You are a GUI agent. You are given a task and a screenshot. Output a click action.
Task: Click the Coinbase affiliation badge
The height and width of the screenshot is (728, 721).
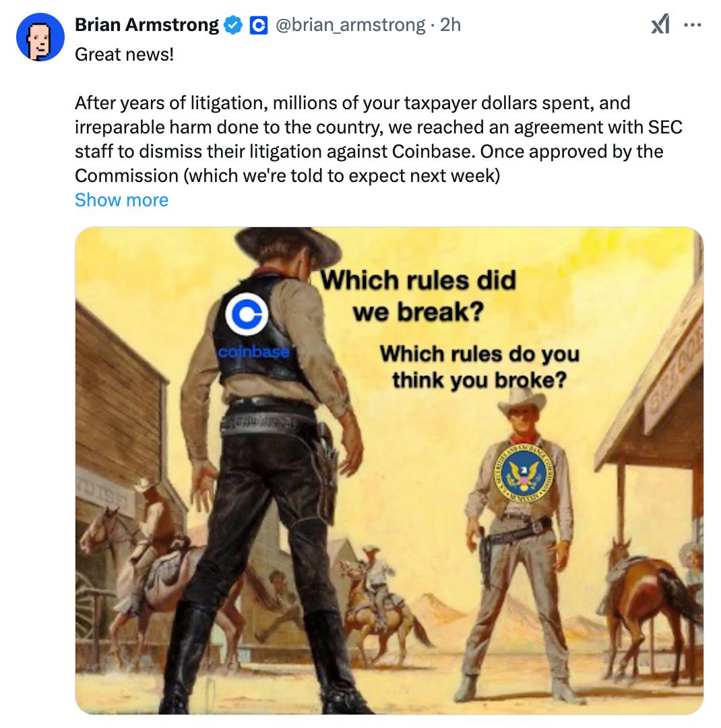[259, 25]
